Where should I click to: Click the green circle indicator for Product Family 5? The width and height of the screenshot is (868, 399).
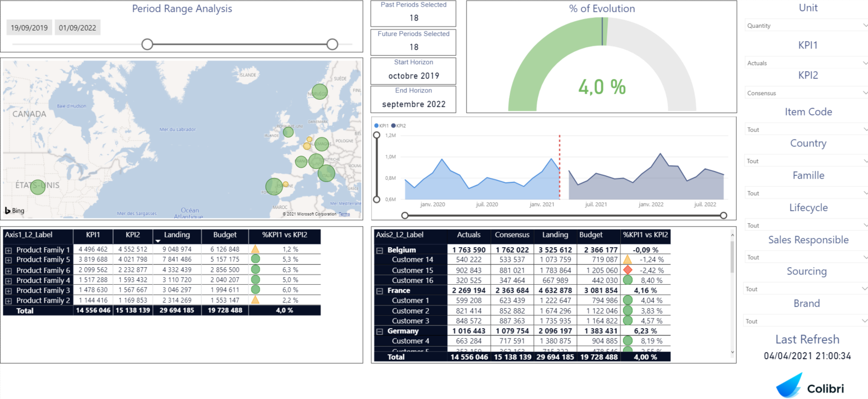(255, 260)
